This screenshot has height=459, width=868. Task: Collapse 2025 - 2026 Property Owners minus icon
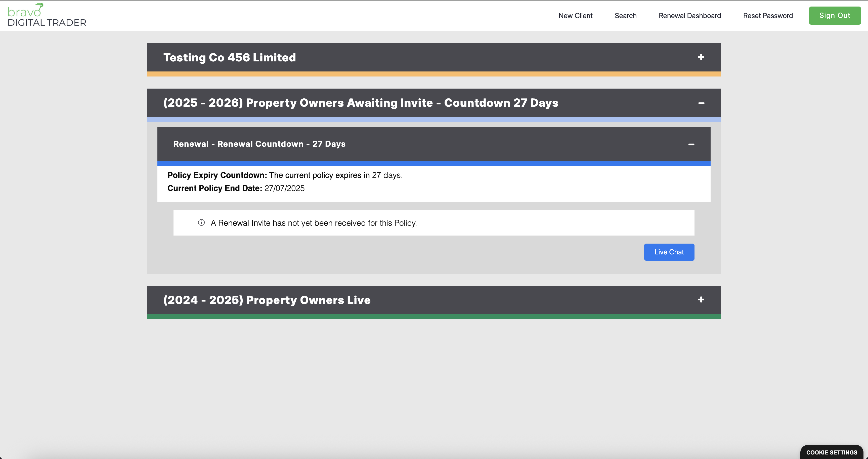(x=701, y=103)
